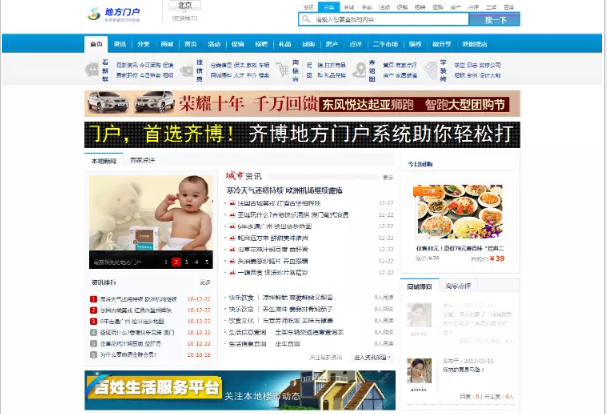The width and height of the screenshot is (607, 414).
Task: Click the gray rank 4 badge
Action: coord(93,332)
